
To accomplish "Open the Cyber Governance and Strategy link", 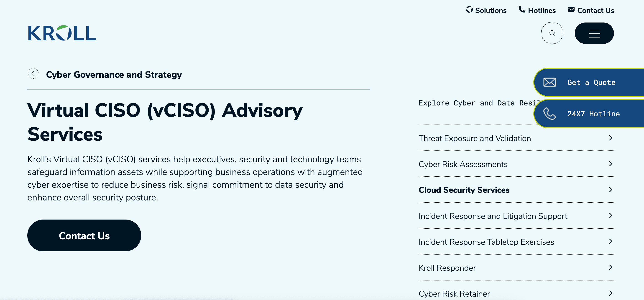I will (x=114, y=75).
